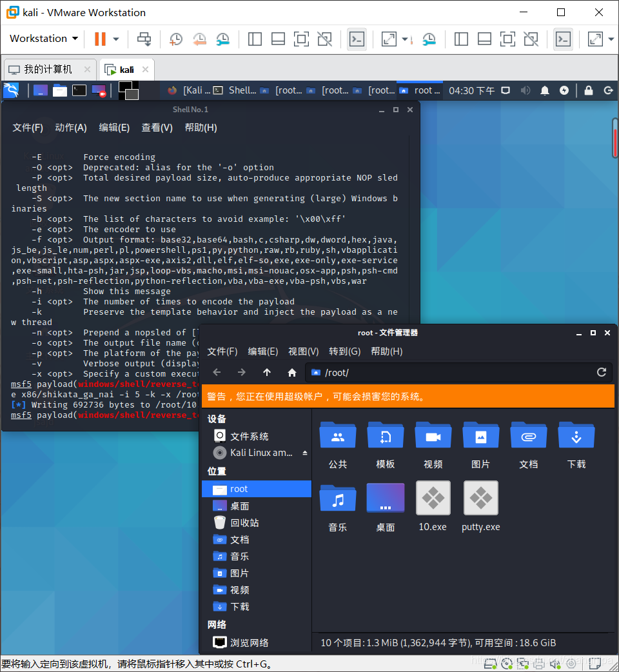Open 视图(V) menu in file manager
Image resolution: width=619 pixels, height=672 pixels.
[303, 351]
